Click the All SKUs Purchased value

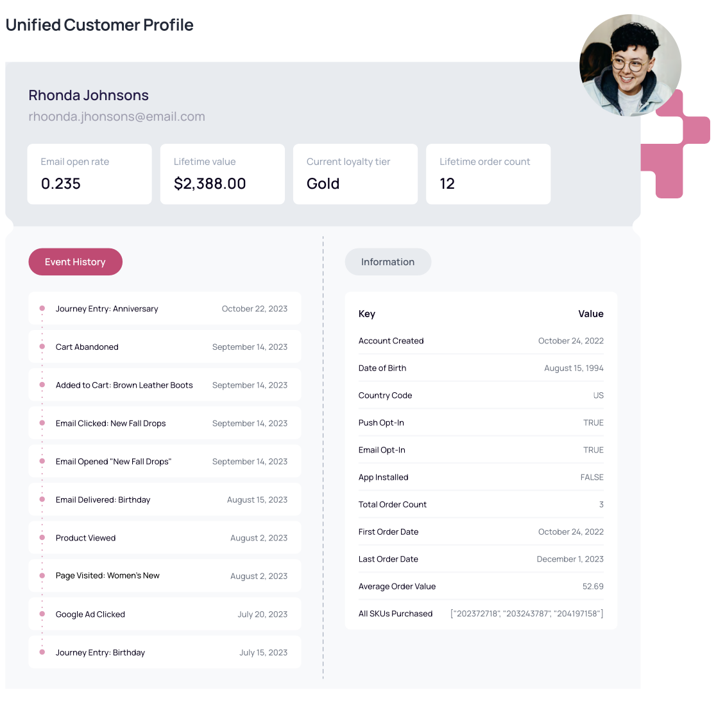point(527,614)
